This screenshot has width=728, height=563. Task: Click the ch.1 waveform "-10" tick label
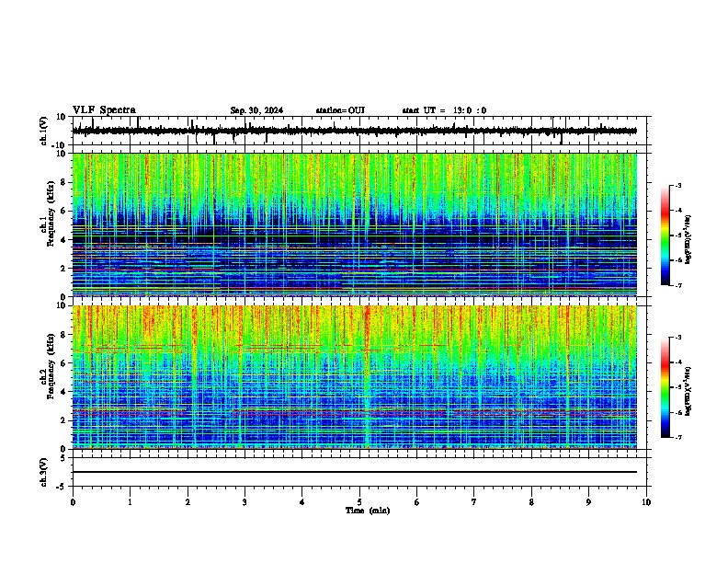click(x=60, y=145)
